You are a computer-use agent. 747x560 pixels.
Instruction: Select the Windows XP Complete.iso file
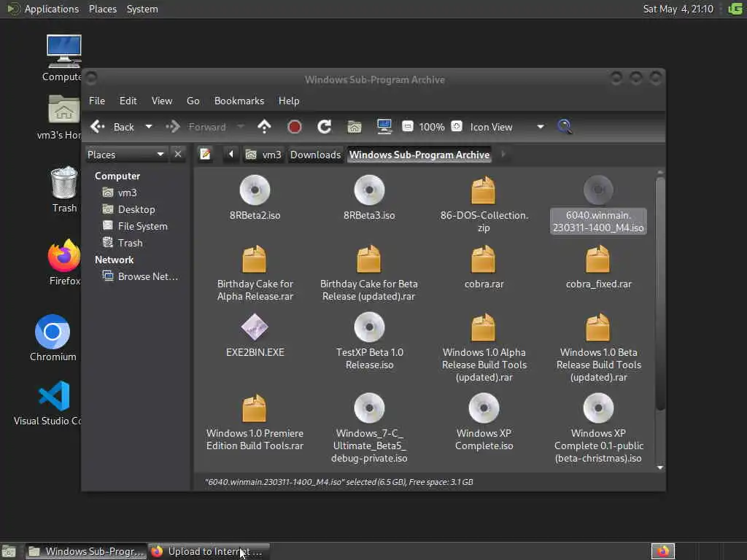pos(484,422)
